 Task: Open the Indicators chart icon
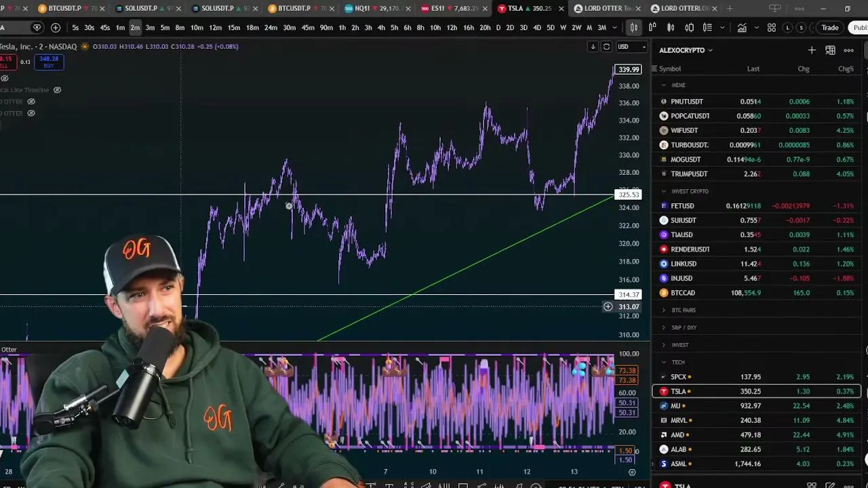click(742, 28)
